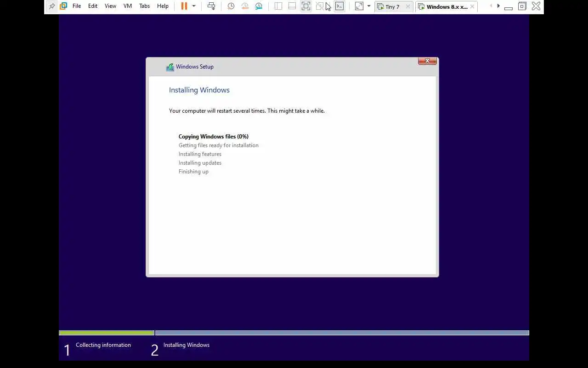Open the console view icon
This screenshot has height=368, width=588.
click(x=339, y=6)
